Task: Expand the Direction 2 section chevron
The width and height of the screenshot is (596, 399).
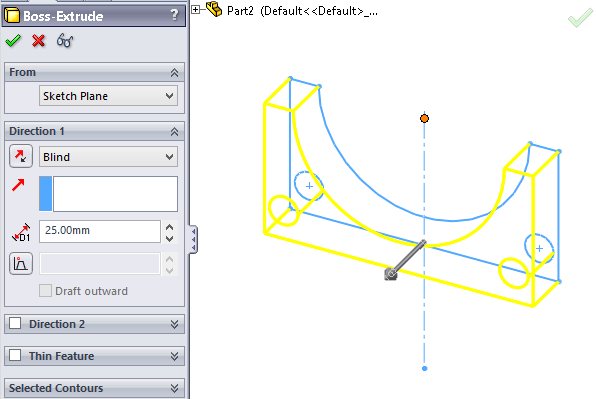Action: (174, 324)
